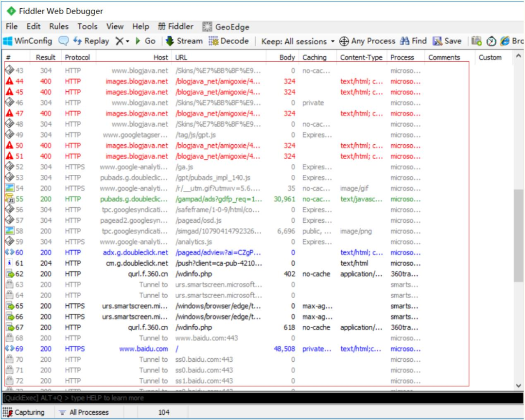Open Keep: All sessions dropdown
525x420 pixels.
pos(297,41)
